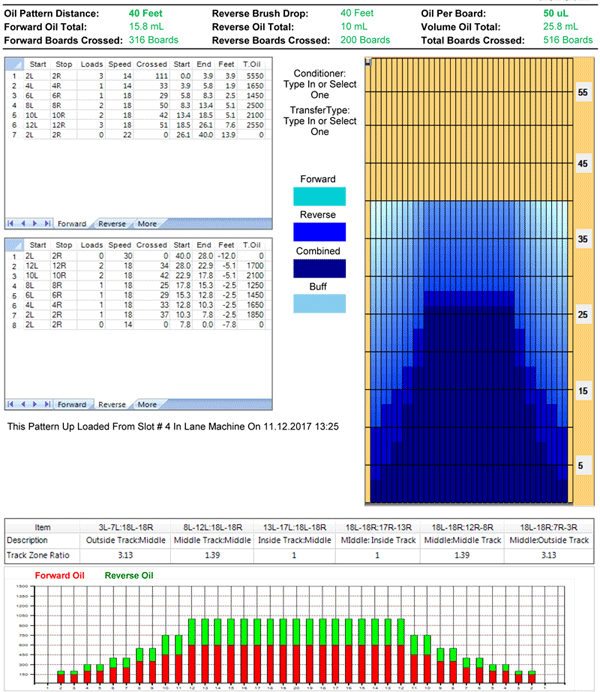Select the bright blue Reverse color swatch
Image resolution: width=600 pixels, height=692 pixels.
pos(316,231)
